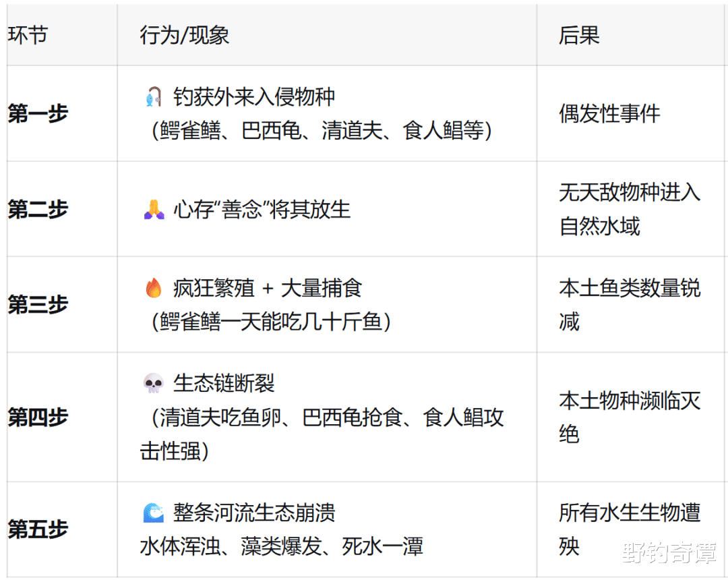728x580 pixels.
Task: Click the 第三步 row label
Action: pos(38,304)
